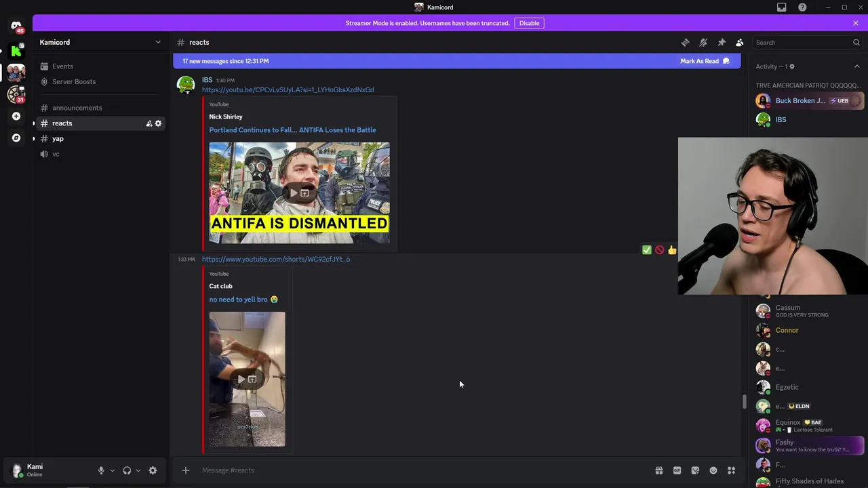Select member Egzetic
The height and width of the screenshot is (488, 868).
click(810, 387)
